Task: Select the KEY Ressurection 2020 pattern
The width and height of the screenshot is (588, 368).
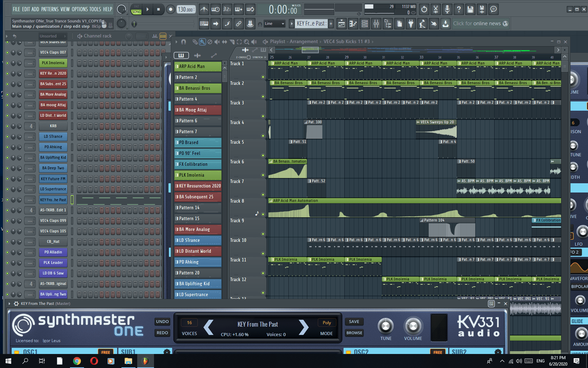Action: (198, 186)
